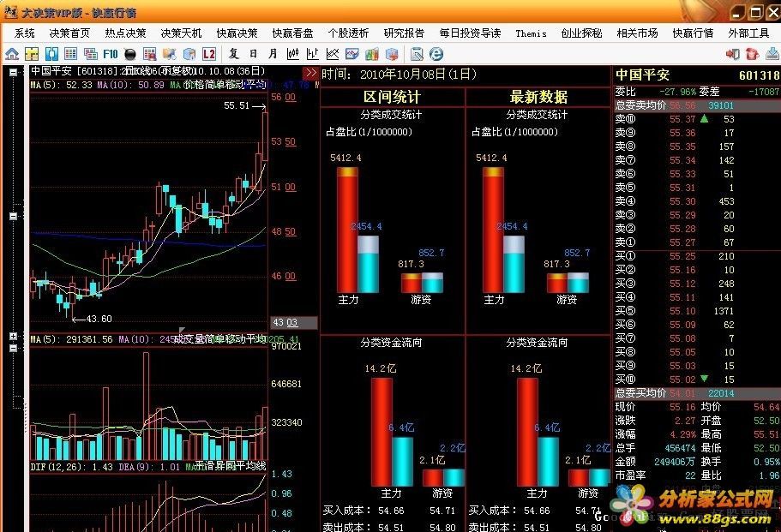Open the quote list grid icon
Viewport: 781px width, 532px height.
tap(71, 54)
